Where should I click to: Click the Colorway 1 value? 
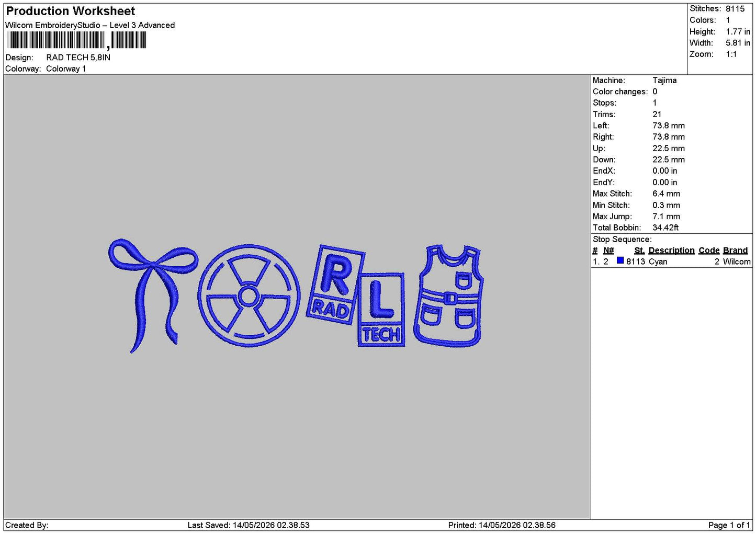(x=66, y=69)
